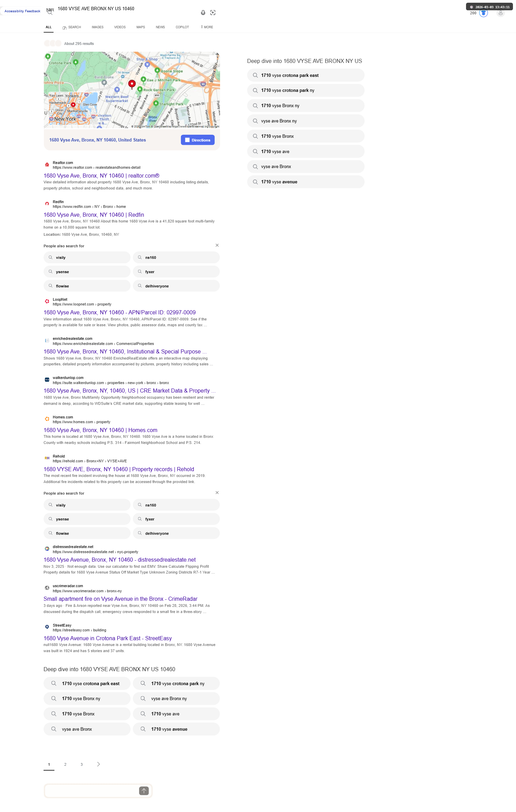Click the Redfin favicon
Viewport: 516px width, 812px height.
tap(47, 204)
